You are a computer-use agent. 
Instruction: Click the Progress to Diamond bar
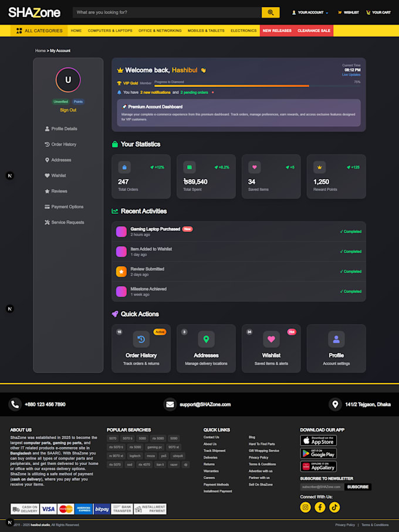[258, 86]
